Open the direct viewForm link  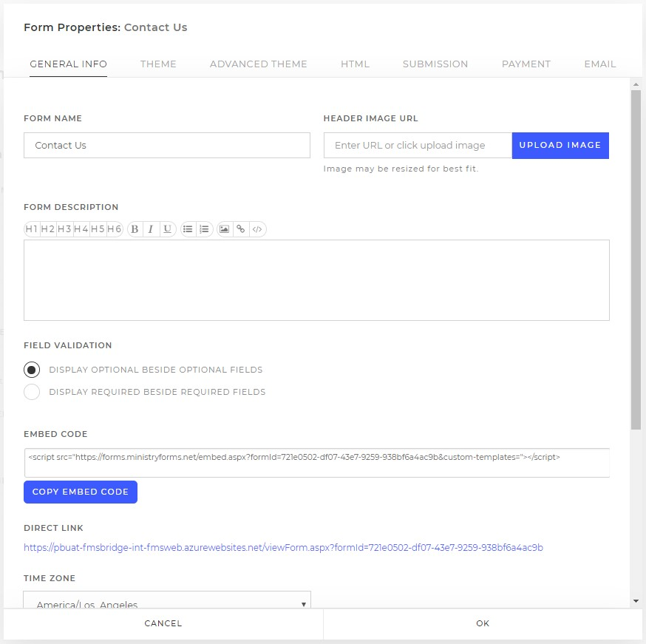283,548
